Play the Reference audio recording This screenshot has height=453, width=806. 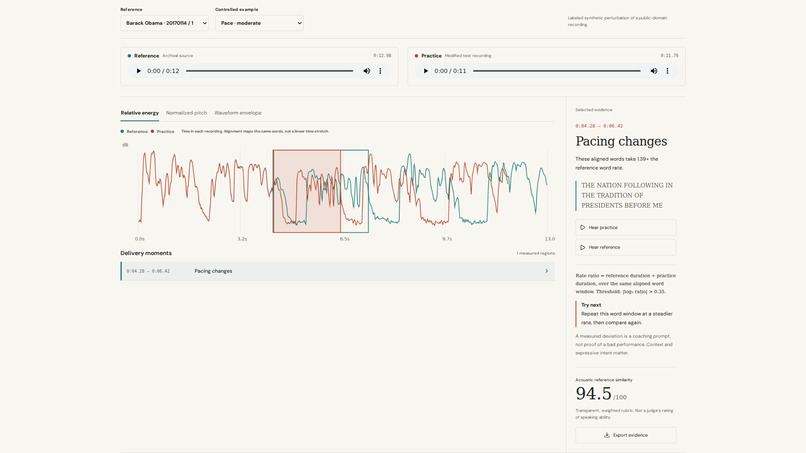coord(138,71)
